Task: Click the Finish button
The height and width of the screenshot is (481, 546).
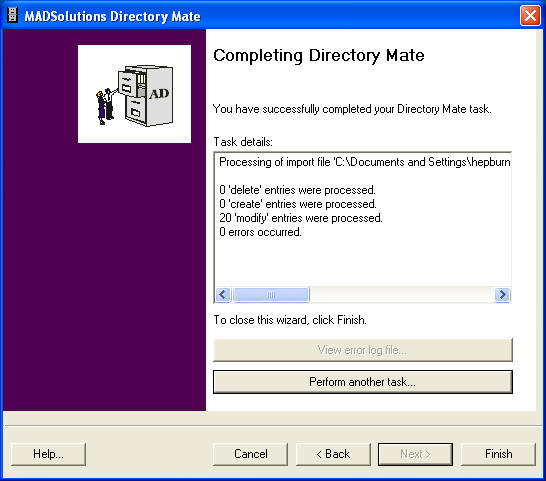Action: point(498,454)
